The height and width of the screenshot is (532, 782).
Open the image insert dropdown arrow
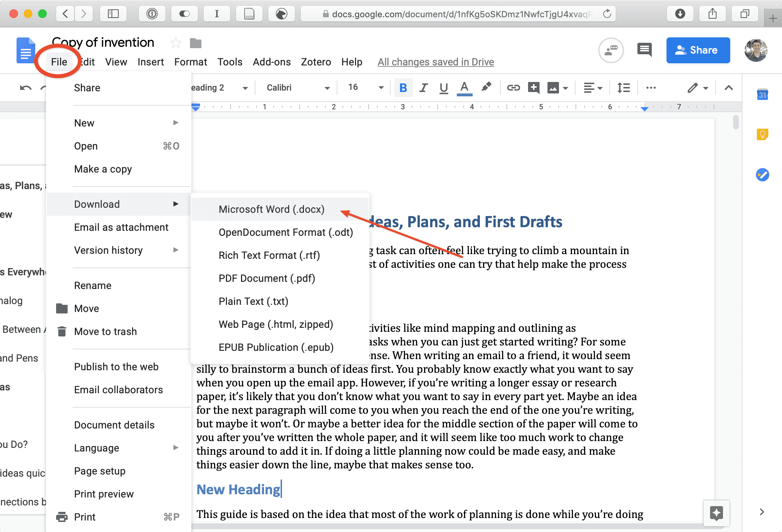(565, 88)
